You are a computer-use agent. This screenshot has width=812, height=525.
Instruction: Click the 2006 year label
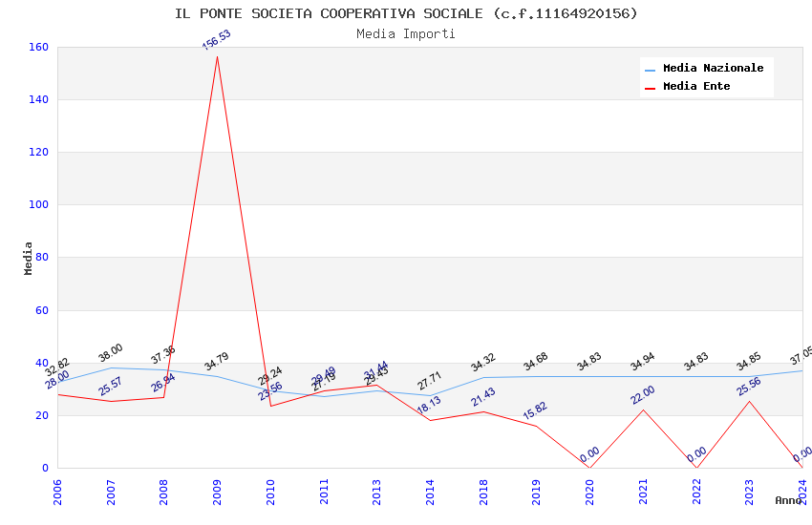pyautogui.click(x=57, y=492)
